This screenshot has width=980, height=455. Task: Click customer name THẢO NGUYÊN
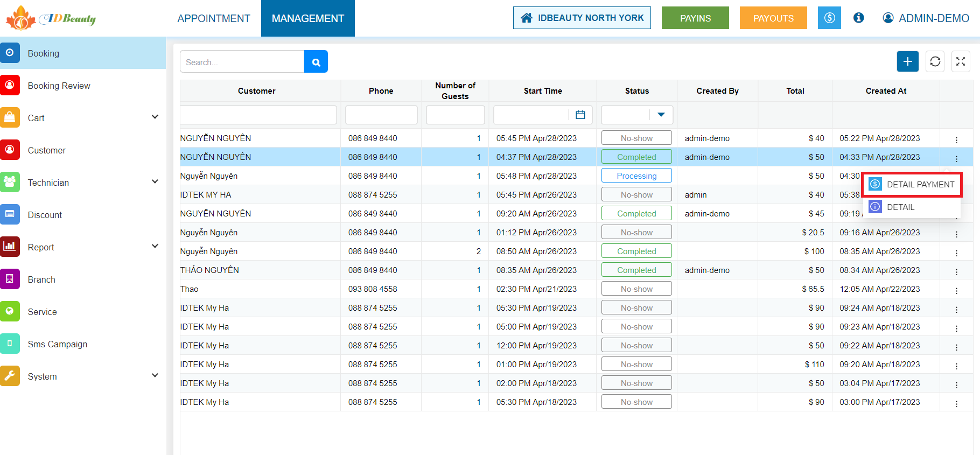pos(209,270)
